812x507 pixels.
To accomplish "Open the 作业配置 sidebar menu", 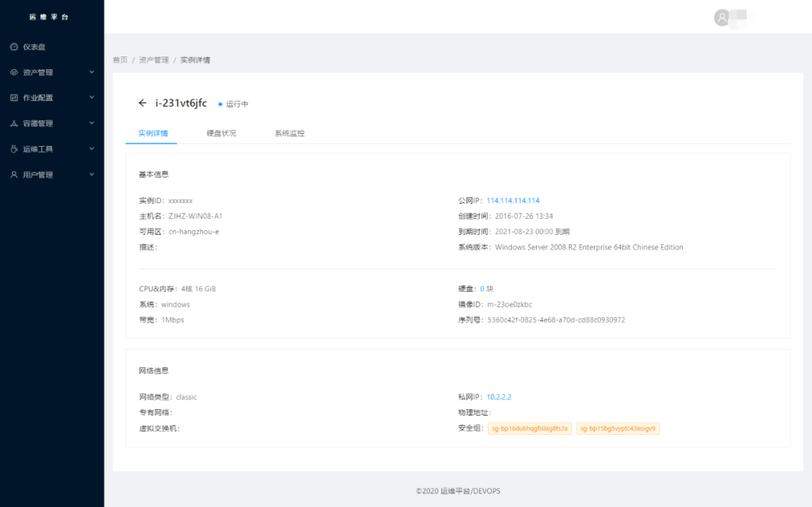I will tap(52, 97).
